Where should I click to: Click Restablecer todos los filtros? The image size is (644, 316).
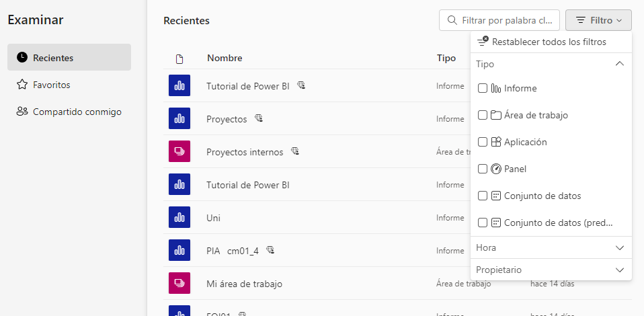point(549,42)
